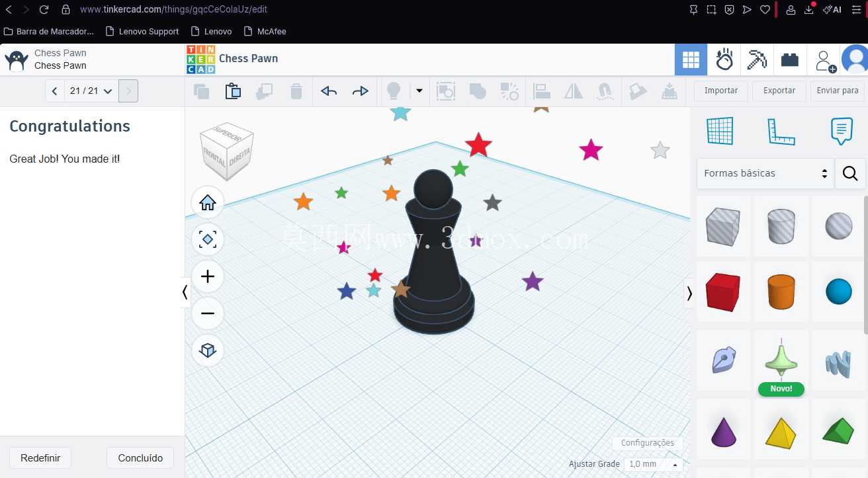868x478 pixels.
Task: Click the Redefinir button
Action: [x=40, y=458]
